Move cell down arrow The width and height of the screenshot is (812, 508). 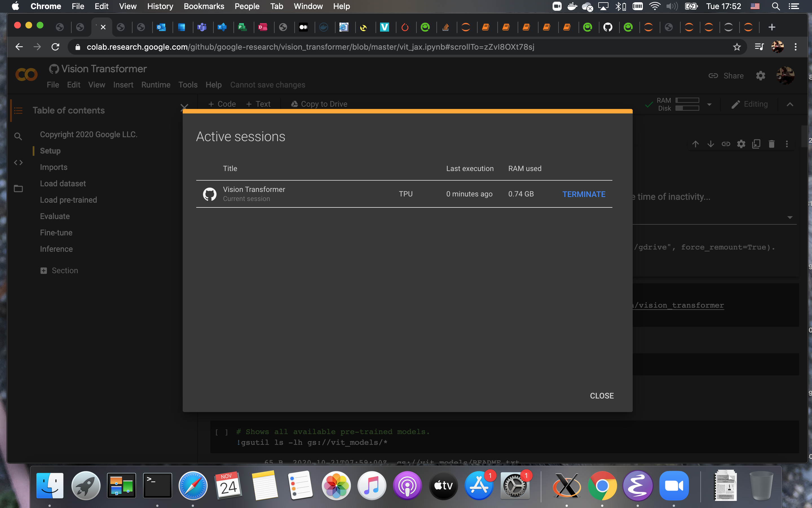710,144
